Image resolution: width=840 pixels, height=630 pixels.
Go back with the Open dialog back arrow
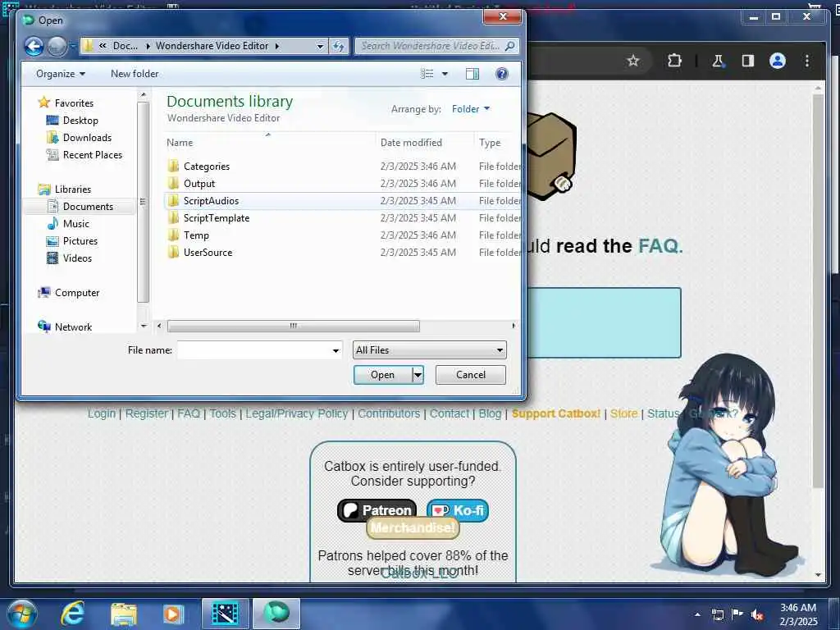click(x=34, y=47)
